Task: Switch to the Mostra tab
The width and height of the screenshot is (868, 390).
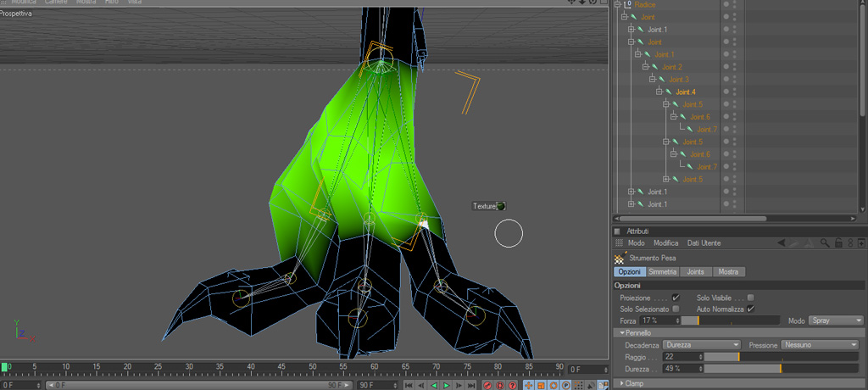Action: 728,272
